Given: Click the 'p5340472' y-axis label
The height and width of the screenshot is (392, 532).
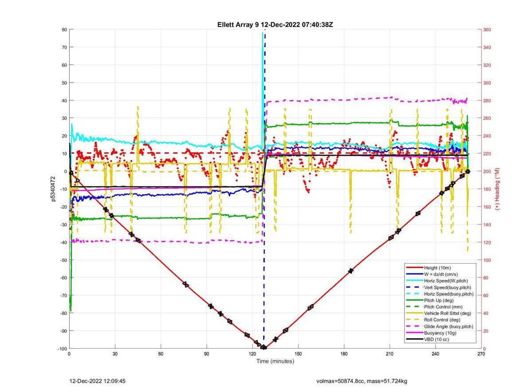Looking at the screenshot, I should pos(53,189).
